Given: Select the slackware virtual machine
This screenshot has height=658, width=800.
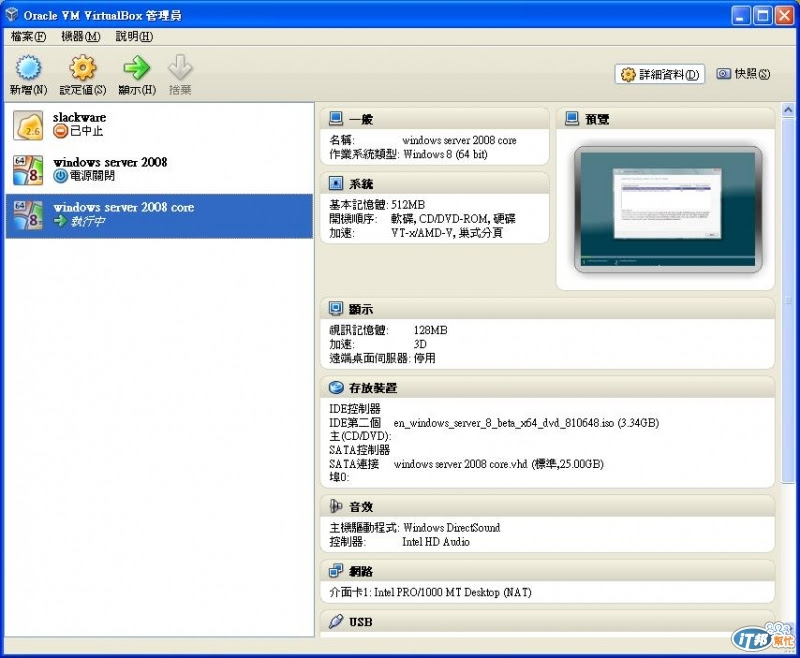Looking at the screenshot, I should pos(159,125).
